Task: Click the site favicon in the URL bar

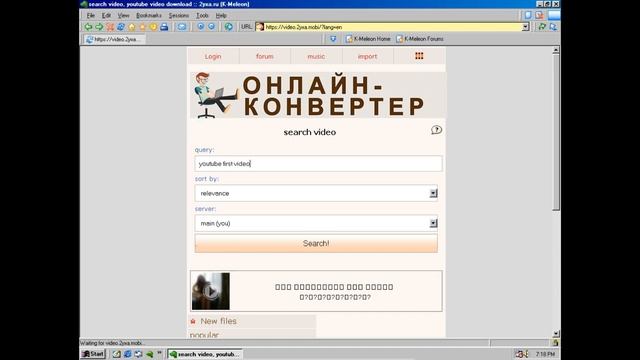Action: click(x=260, y=27)
